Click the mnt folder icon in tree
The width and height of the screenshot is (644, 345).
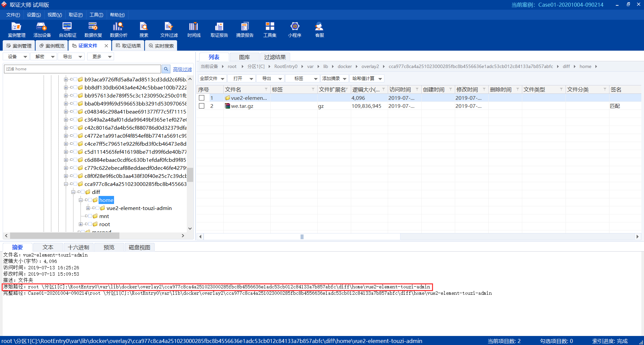(x=95, y=216)
